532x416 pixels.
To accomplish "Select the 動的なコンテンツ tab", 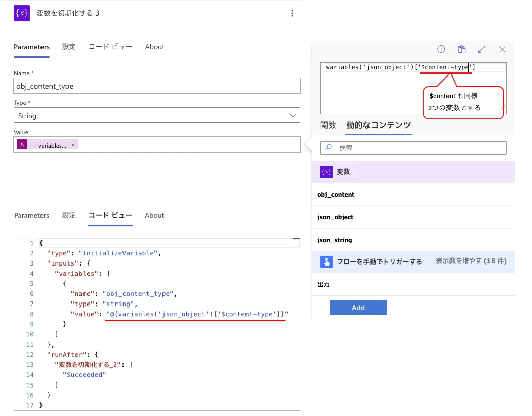I will point(378,125).
